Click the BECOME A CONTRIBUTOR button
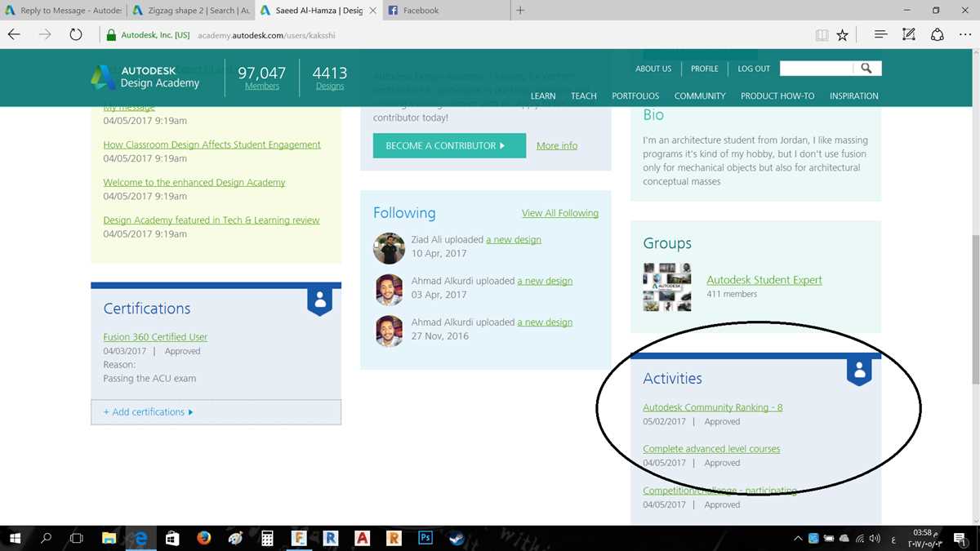 click(449, 145)
